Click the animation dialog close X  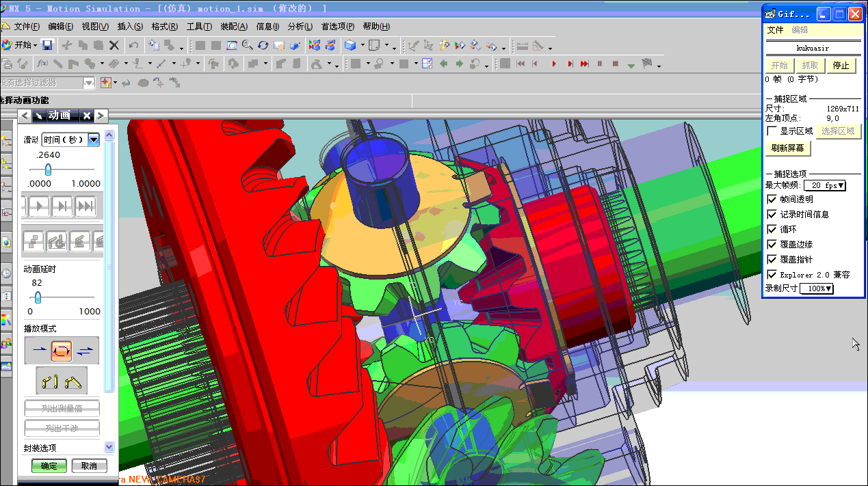click(x=88, y=116)
